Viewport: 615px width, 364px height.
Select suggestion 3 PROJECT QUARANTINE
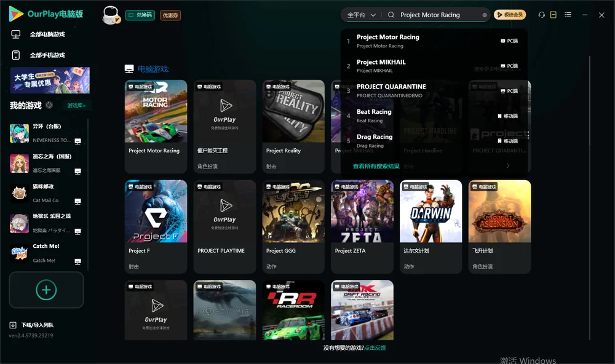434,90
